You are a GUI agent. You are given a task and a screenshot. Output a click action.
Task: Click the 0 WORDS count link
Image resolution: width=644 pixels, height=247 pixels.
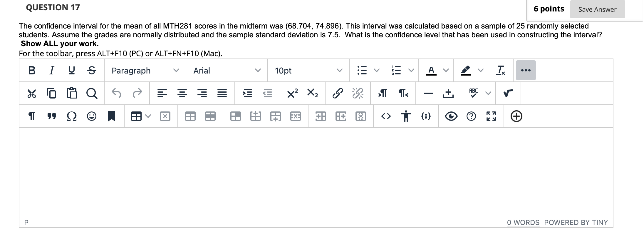coord(523,223)
